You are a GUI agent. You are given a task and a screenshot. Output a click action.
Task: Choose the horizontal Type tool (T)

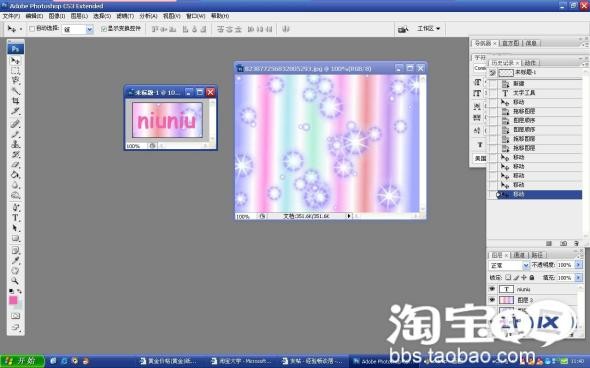point(15,217)
